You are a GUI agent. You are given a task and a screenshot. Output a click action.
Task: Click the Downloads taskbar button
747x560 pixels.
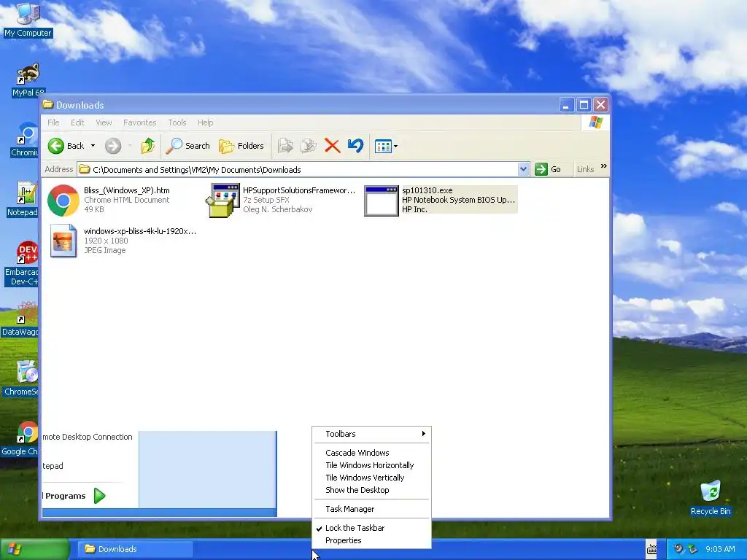(x=136, y=549)
